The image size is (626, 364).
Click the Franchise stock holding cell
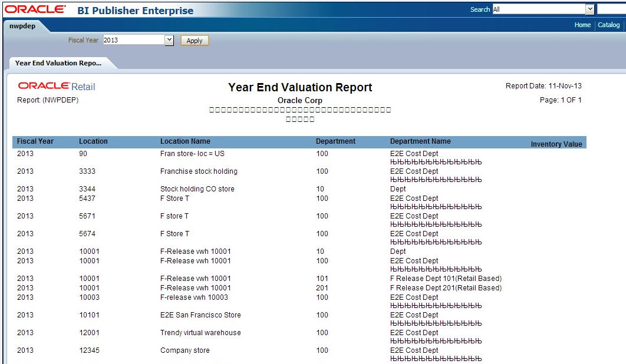click(199, 171)
